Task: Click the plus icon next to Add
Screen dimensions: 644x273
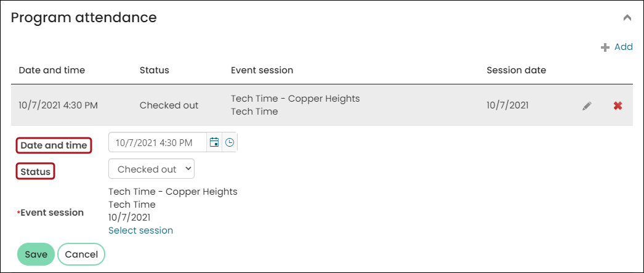Action: coord(605,47)
